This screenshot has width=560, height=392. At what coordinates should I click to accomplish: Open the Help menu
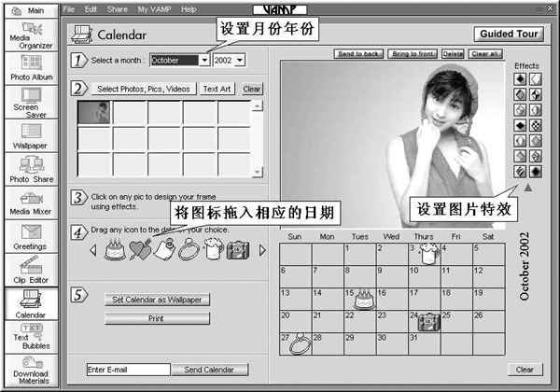(x=189, y=9)
